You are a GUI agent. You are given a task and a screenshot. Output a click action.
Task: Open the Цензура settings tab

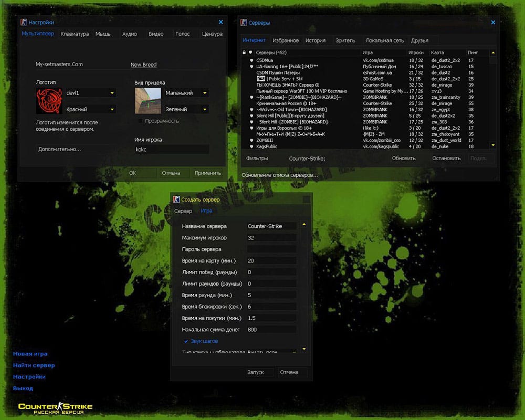(212, 34)
